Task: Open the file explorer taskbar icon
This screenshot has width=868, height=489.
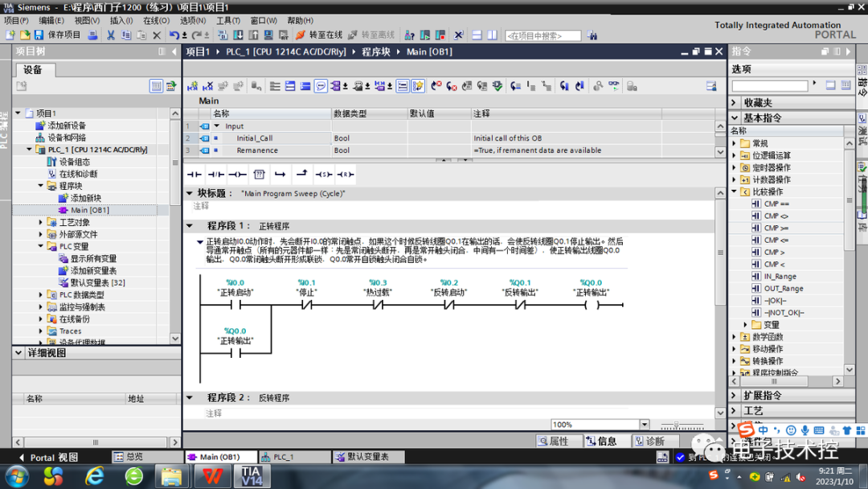Action: pos(172,476)
